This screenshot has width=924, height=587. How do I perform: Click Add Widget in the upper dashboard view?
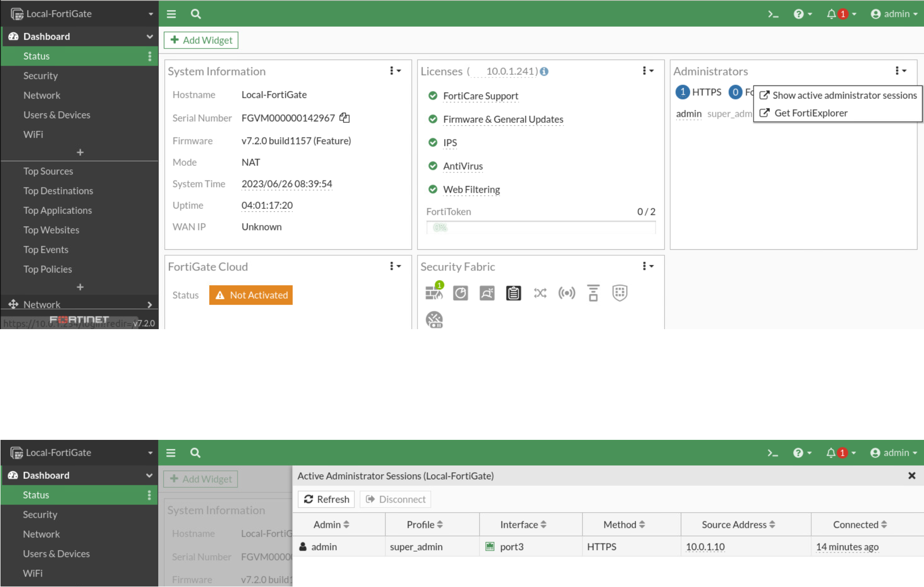click(x=201, y=40)
